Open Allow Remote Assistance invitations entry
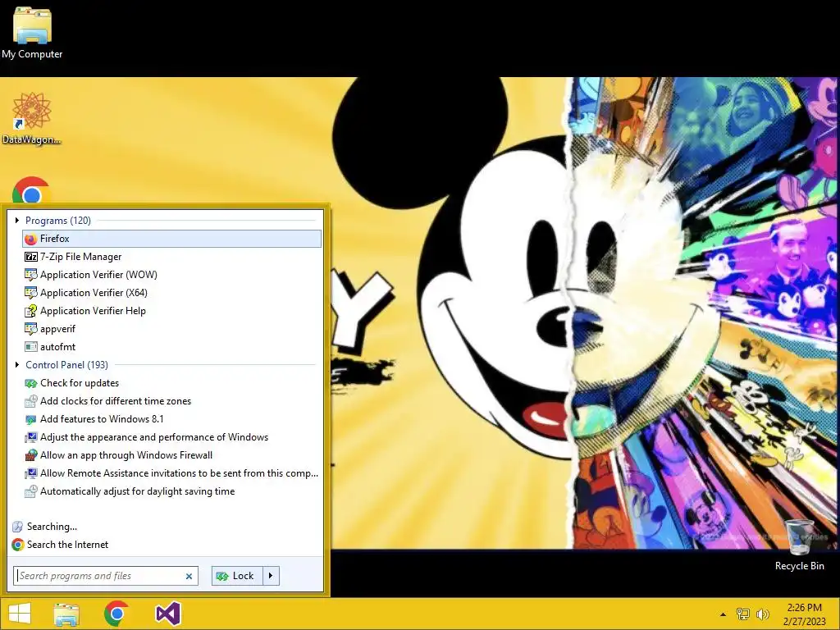 click(x=172, y=473)
